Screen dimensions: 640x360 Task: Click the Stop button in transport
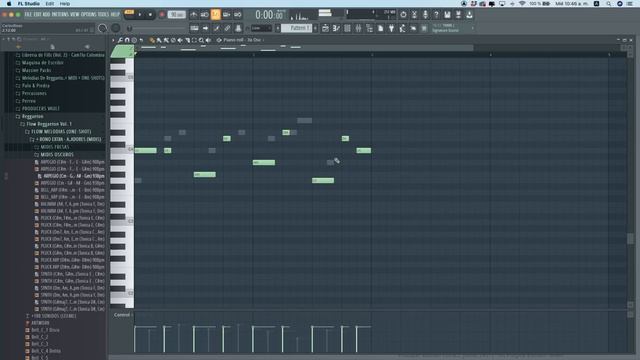150,15
